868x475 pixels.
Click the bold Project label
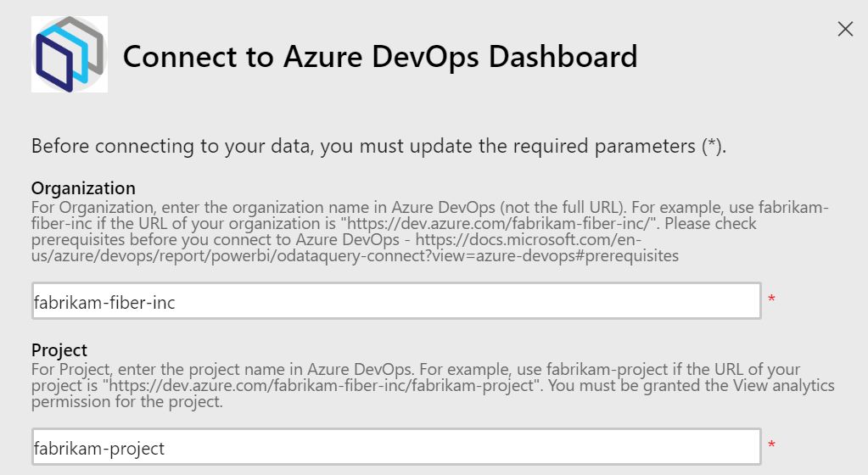[x=59, y=349]
